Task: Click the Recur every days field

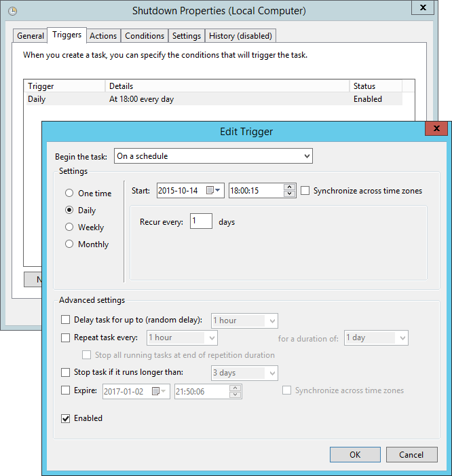Action: pyautogui.click(x=201, y=221)
